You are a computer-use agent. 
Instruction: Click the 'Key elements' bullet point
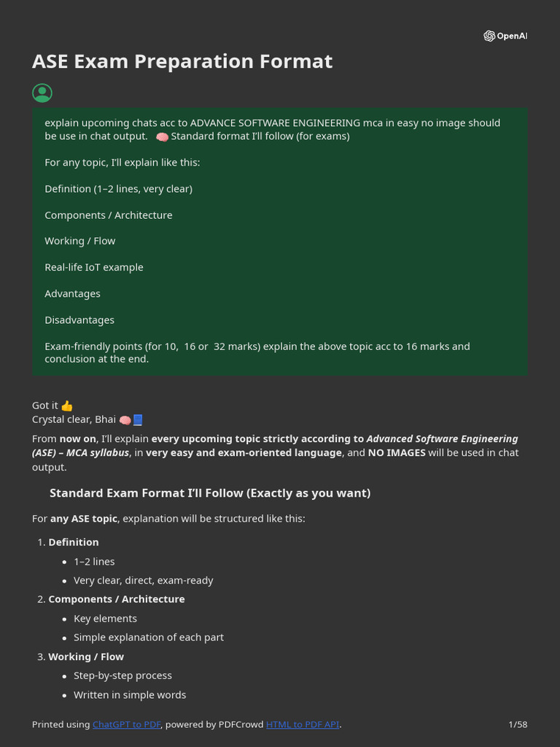(x=105, y=619)
